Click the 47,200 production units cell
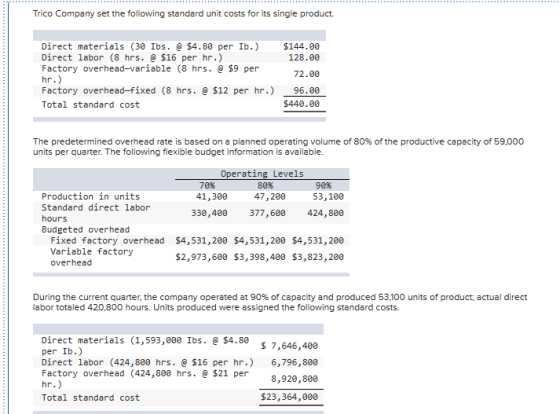This screenshot has height=414, width=560. click(270, 196)
